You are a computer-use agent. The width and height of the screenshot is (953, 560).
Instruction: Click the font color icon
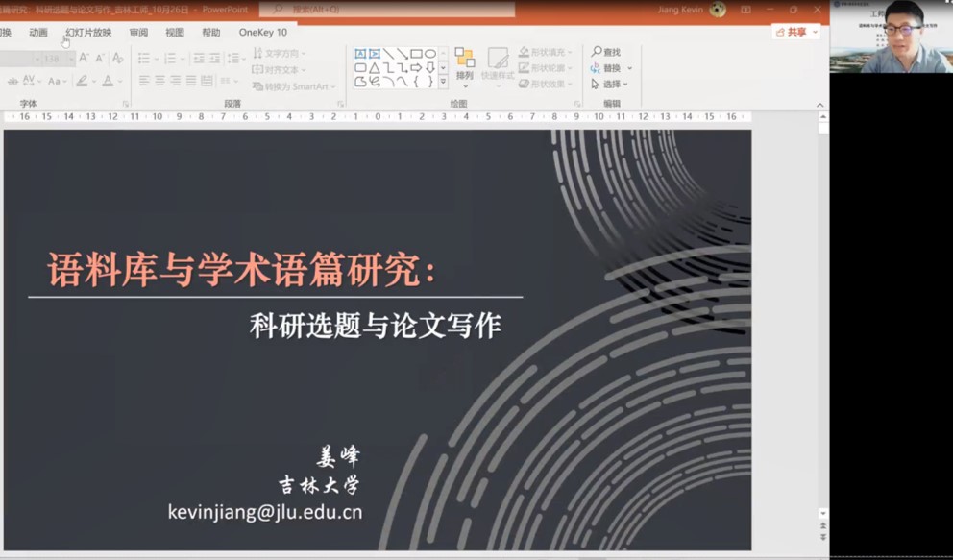pyautogui.click(x=108, y=82)
